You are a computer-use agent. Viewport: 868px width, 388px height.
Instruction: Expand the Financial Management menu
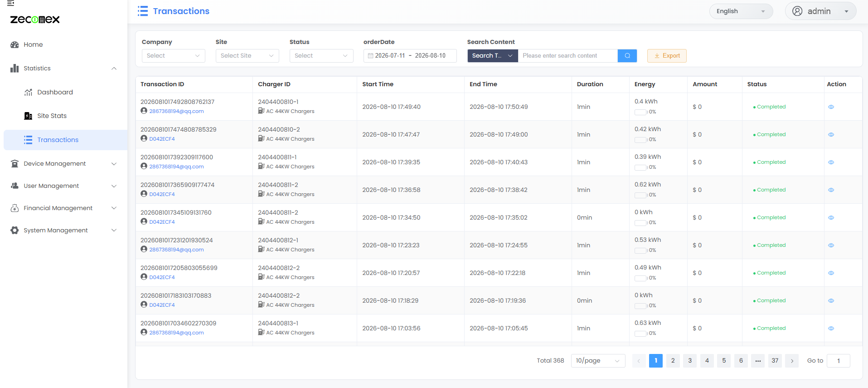coord(63,208)
